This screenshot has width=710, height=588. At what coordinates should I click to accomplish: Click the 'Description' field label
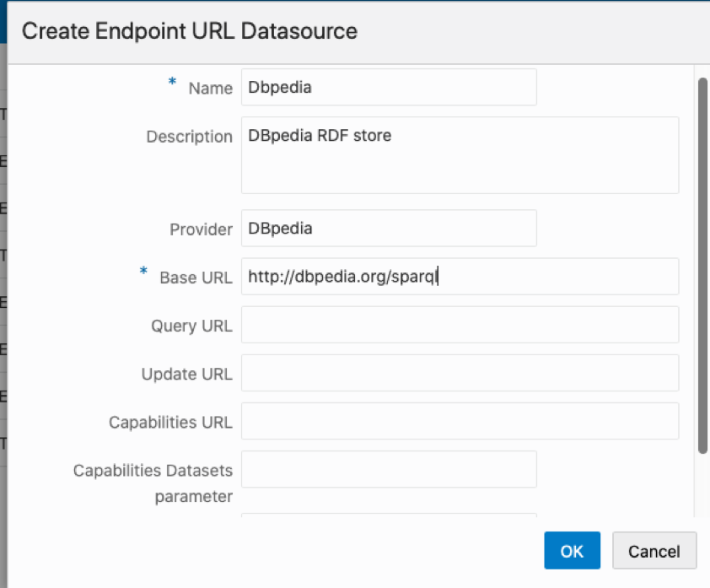189,137
